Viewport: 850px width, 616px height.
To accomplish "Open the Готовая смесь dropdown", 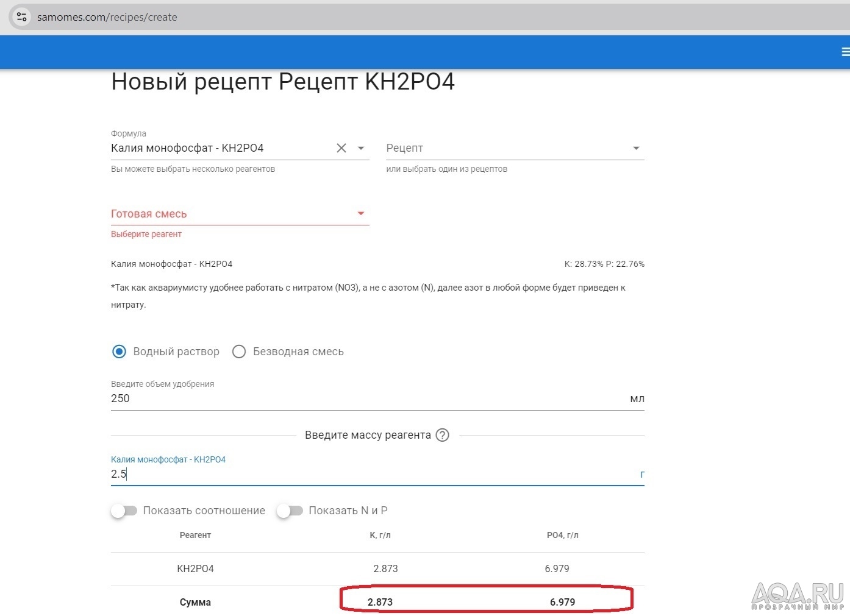I will 240,214.
